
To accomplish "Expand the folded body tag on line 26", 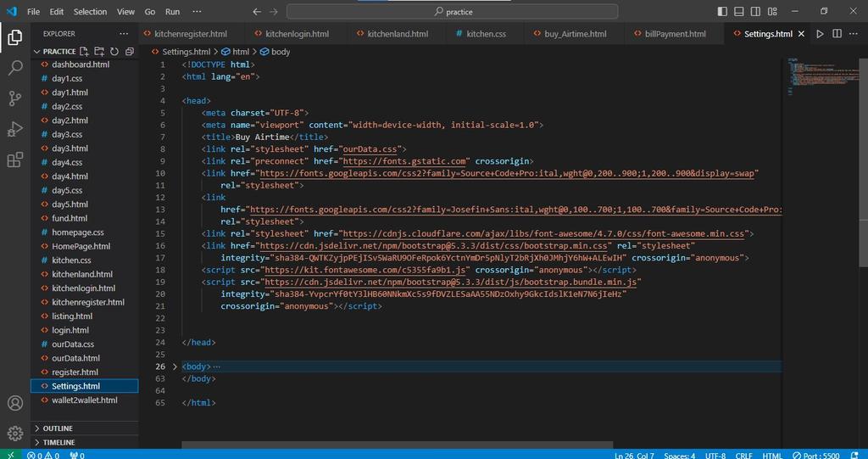I will point(175,367).
